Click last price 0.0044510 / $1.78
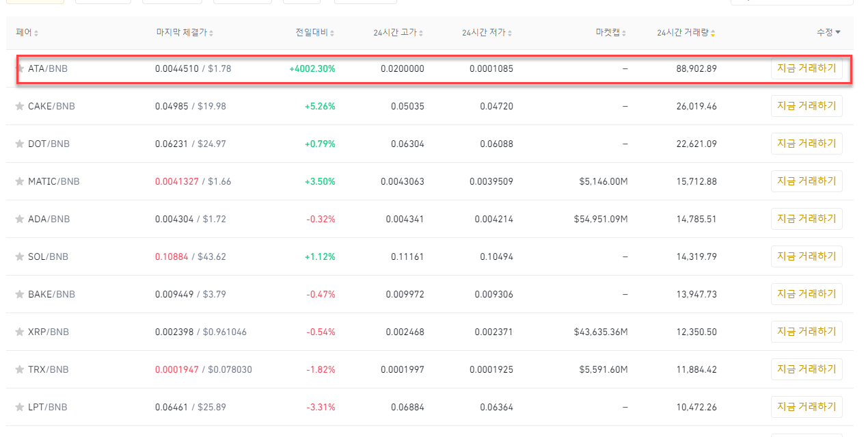Viewport: 868px width, 437px height. [x=193, y=68]
